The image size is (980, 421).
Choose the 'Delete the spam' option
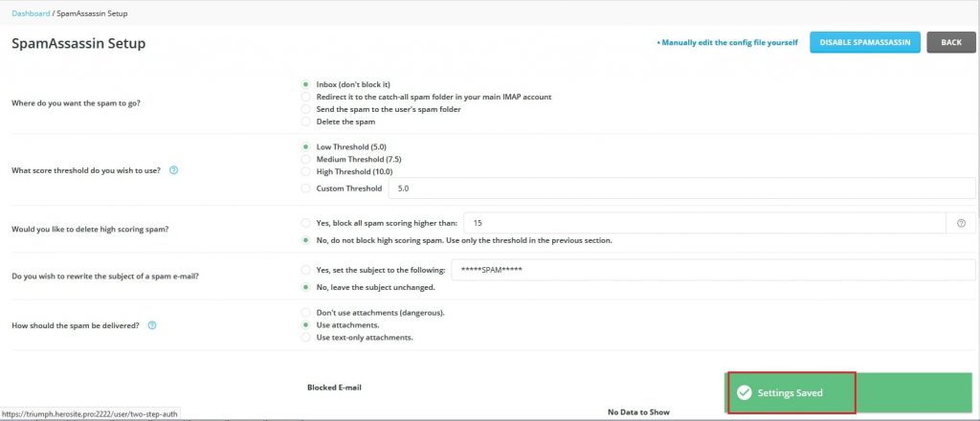point(306,122)
